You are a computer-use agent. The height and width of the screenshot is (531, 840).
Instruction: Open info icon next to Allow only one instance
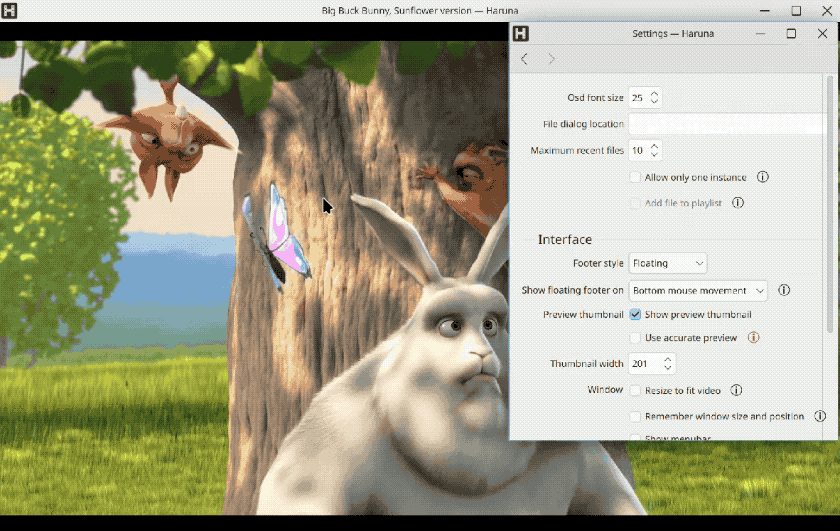[763, 177]
